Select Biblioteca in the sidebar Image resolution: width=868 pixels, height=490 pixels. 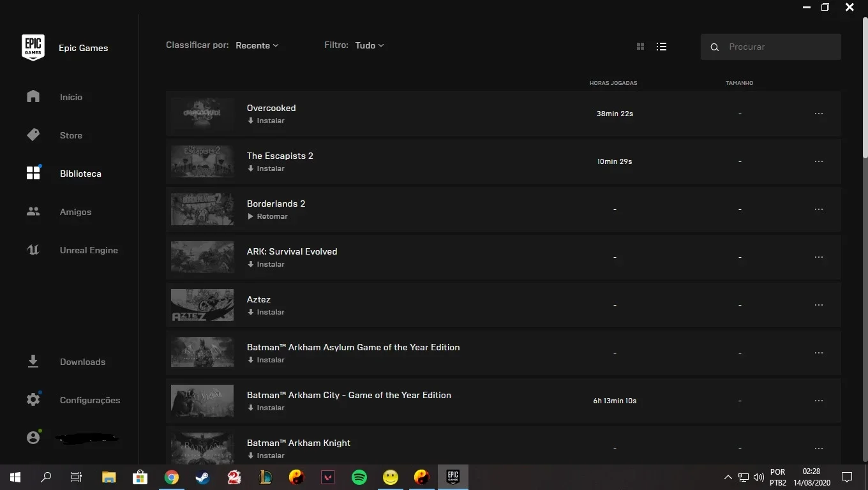click(x=80, y=174)
